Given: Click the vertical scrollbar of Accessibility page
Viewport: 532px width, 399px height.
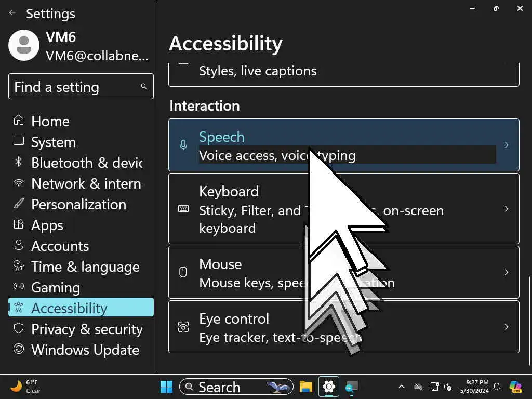Looking at the screenshot, I should (x=529, y=322).
